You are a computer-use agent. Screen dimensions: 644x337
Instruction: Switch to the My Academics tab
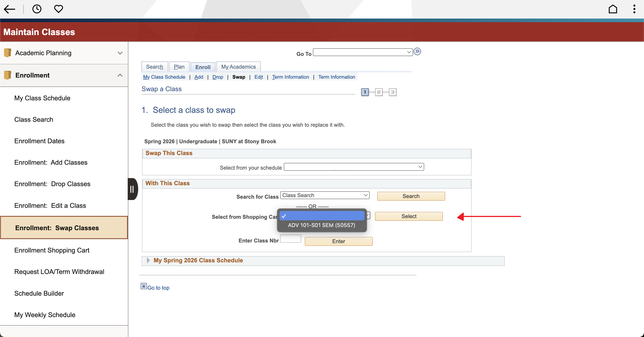(x=239, y=67)
